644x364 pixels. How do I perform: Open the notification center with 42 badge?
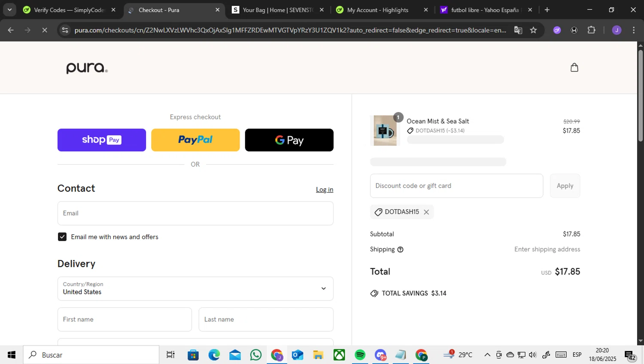[630, 356]
